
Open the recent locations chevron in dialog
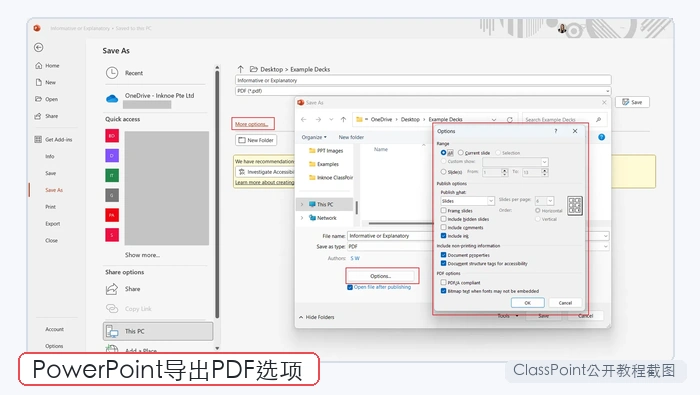331,120
